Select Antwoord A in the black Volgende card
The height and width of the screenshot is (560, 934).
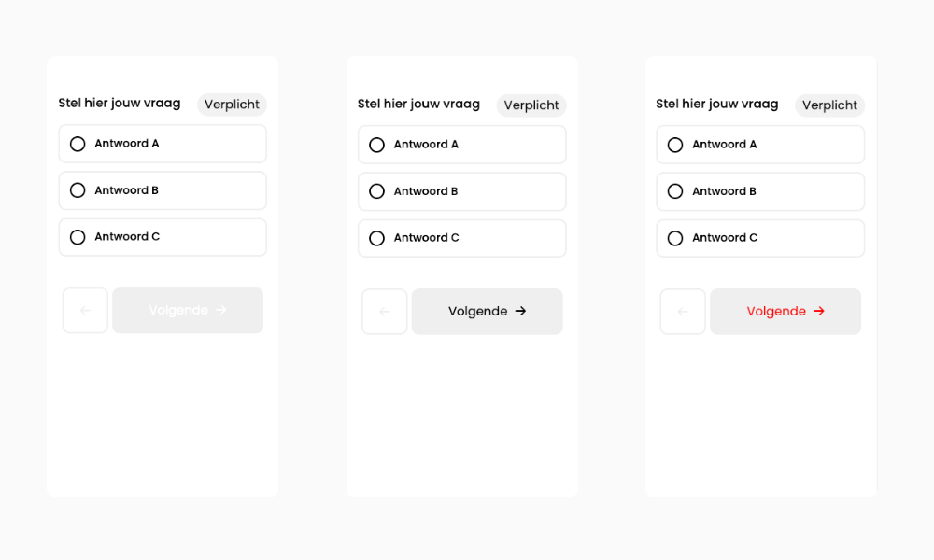(376, 145)
